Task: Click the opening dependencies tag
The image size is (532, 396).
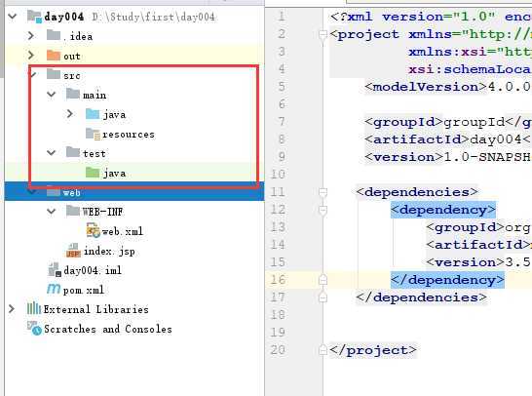Action: [417, 192]
